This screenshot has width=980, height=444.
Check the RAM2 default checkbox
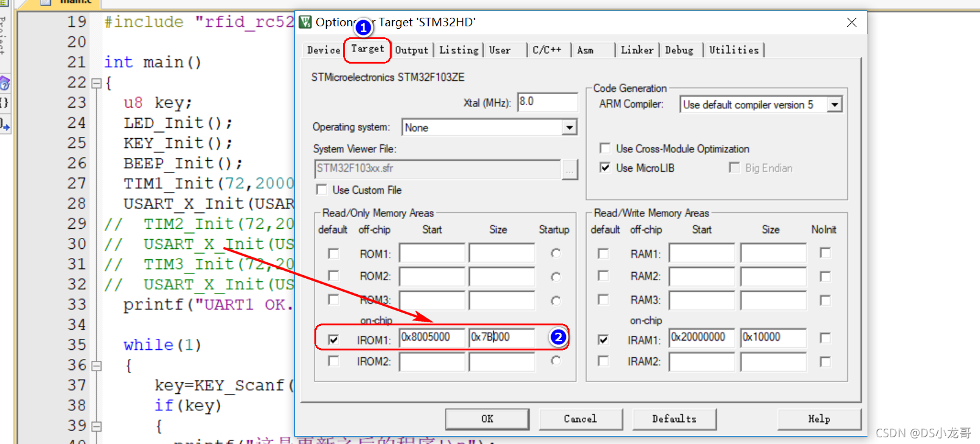[x=603, y=276]
